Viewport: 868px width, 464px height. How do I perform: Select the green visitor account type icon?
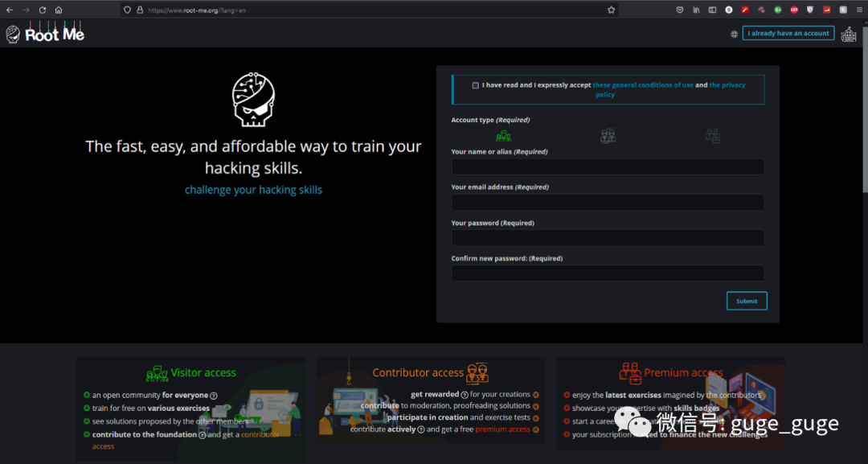pos(503,136)
